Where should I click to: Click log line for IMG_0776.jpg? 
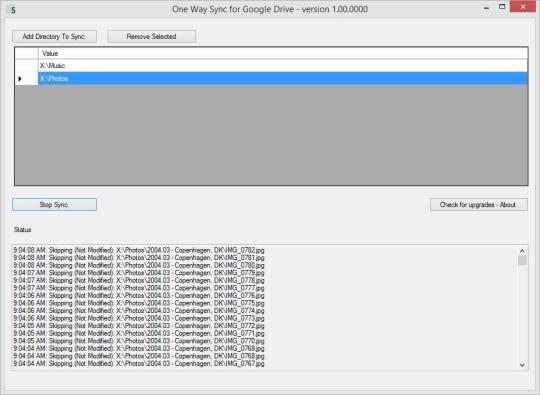click(x=139, y=295)
